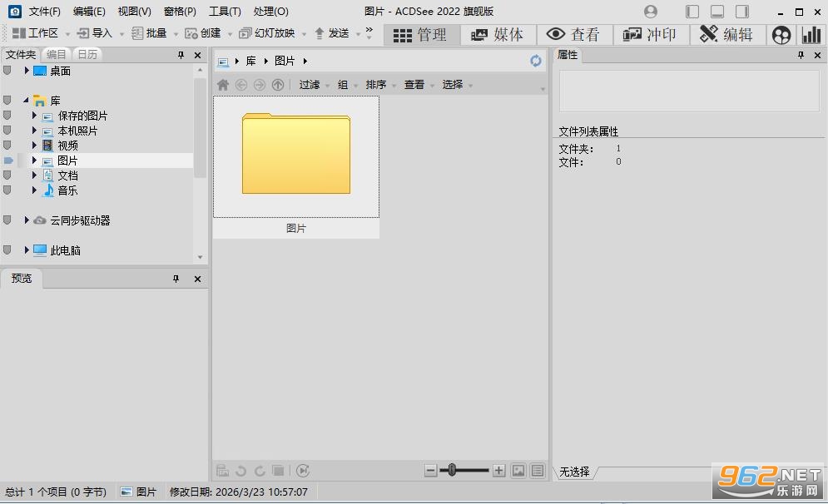
Task: Open the 幻灯放映 dropdown arrow
Action: (305, 34)
